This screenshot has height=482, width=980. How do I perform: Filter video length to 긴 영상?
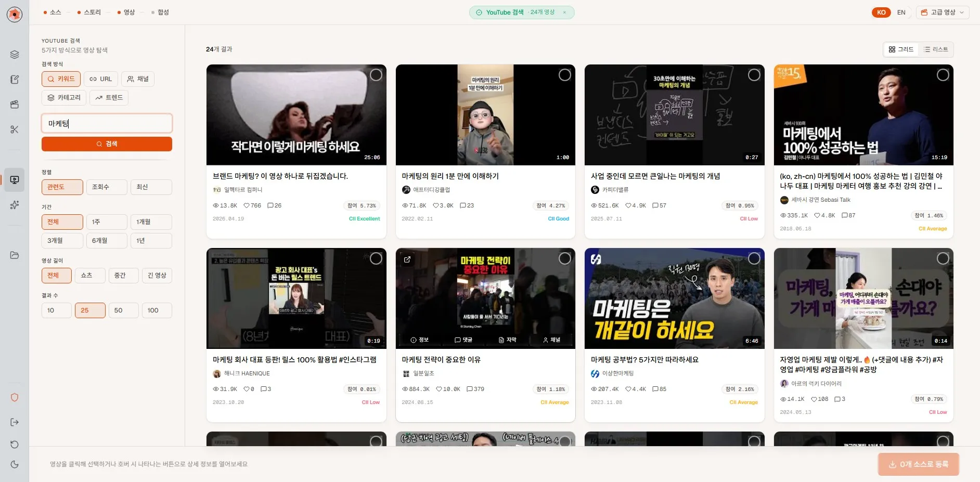click(157, 276)
